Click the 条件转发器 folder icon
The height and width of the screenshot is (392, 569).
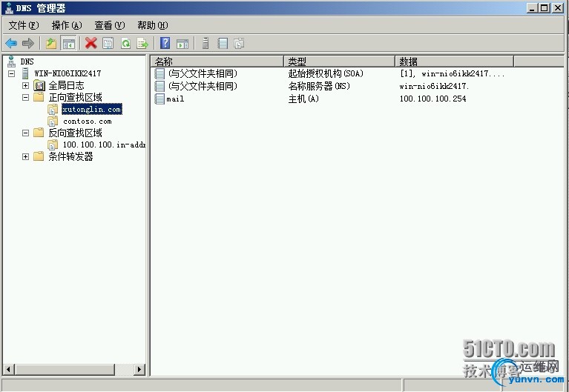[39, 156]
